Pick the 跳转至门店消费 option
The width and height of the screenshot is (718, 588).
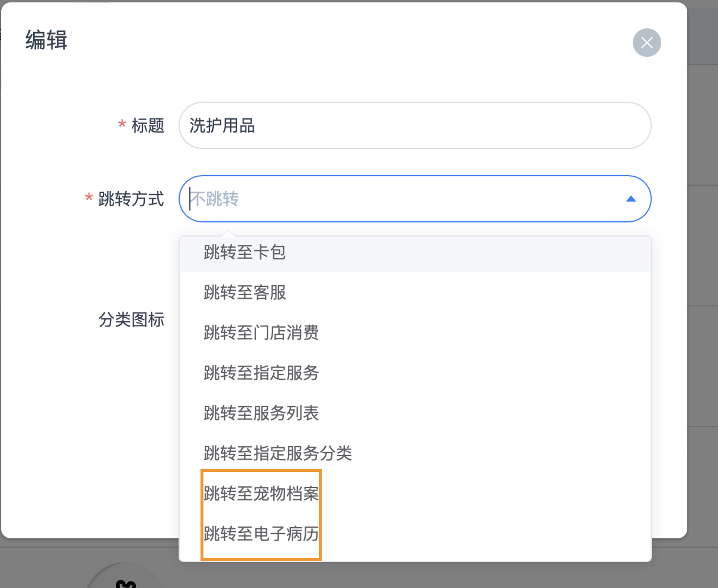261,332
